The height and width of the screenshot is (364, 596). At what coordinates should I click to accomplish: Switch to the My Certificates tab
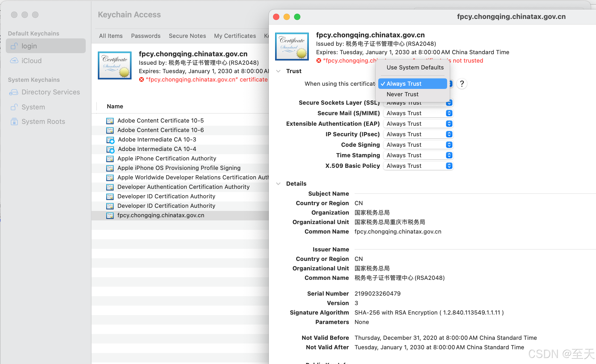pos(235,36)
